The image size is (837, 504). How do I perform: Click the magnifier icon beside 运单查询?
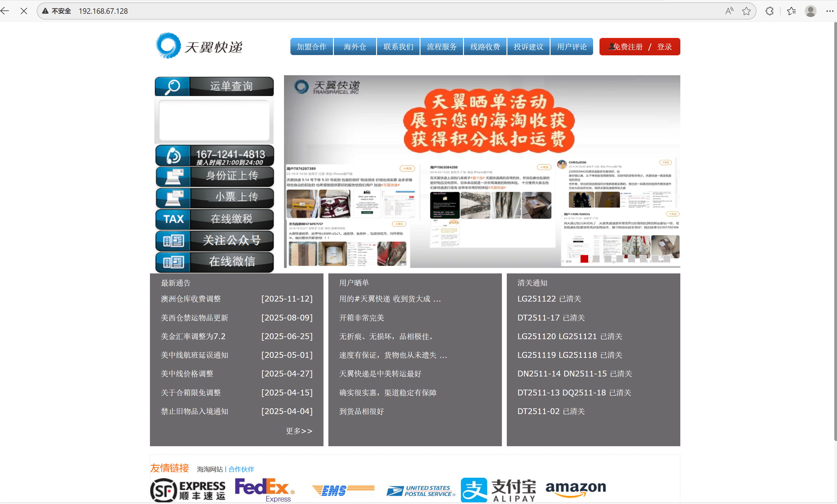click(173, 87)
